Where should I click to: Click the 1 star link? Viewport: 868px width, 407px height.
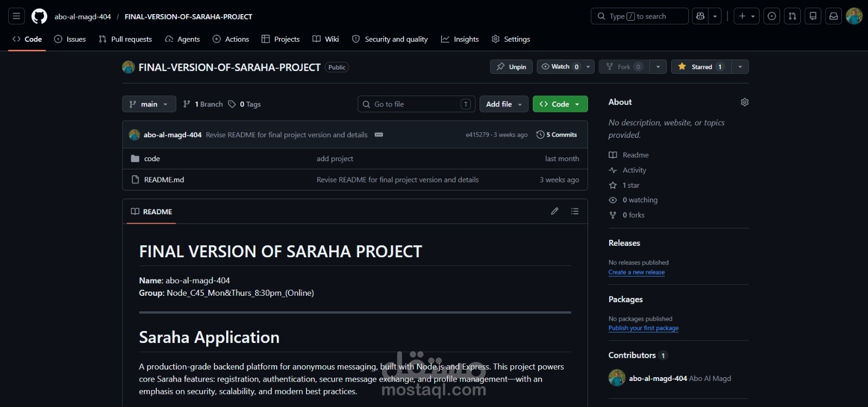pos(624,185)
